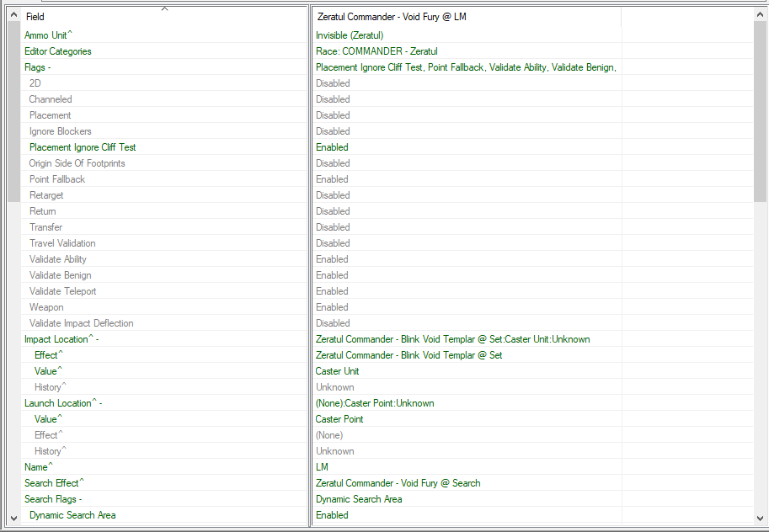Click Disabled value for Travel Validation
The width and height of the screenshot is (769, 532).
pos(333,243)
